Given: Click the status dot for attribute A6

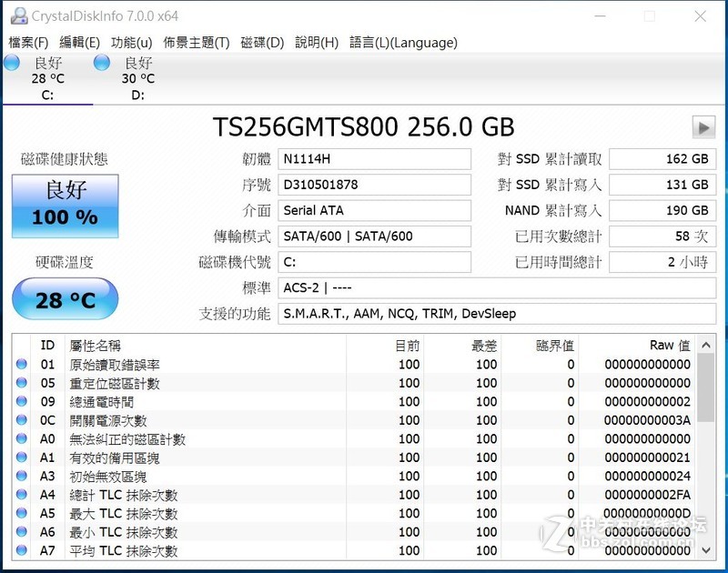Looking at the screenshot, I should point(21,532).
